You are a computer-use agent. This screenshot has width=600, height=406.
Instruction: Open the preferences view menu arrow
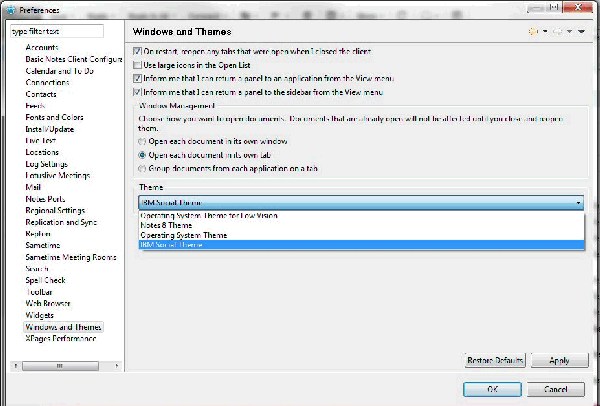pyautogui.click(x=582, y=31)
